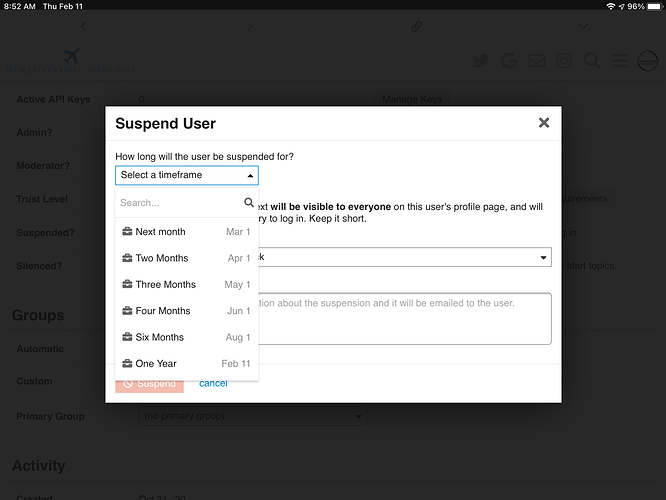Choose One Year timeframe option

click(186, 363)
